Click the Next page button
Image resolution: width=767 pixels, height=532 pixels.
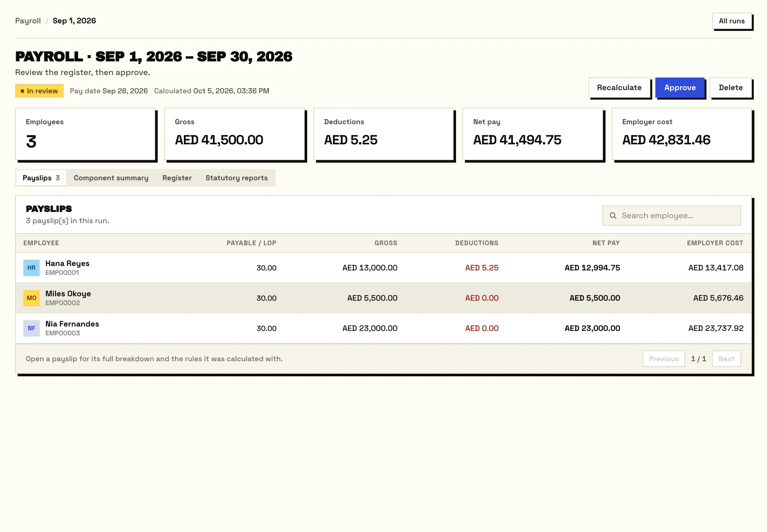[726, 359]
